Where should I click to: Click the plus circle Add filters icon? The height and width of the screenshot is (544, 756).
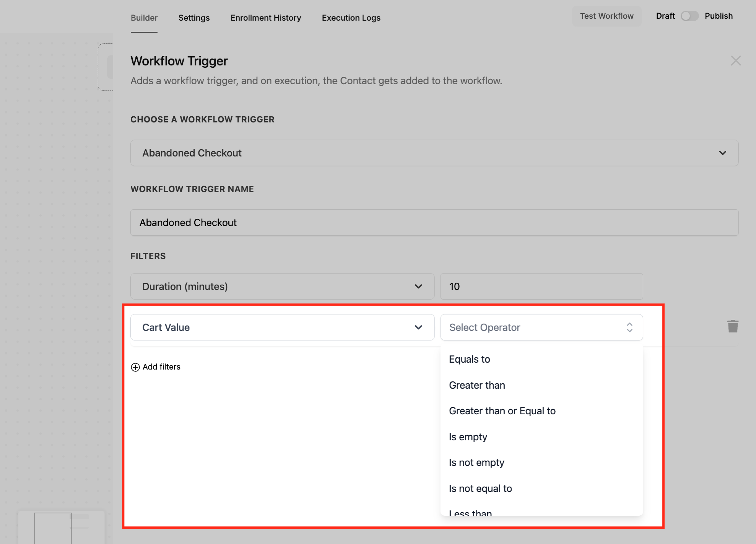[x=135, y=367]
